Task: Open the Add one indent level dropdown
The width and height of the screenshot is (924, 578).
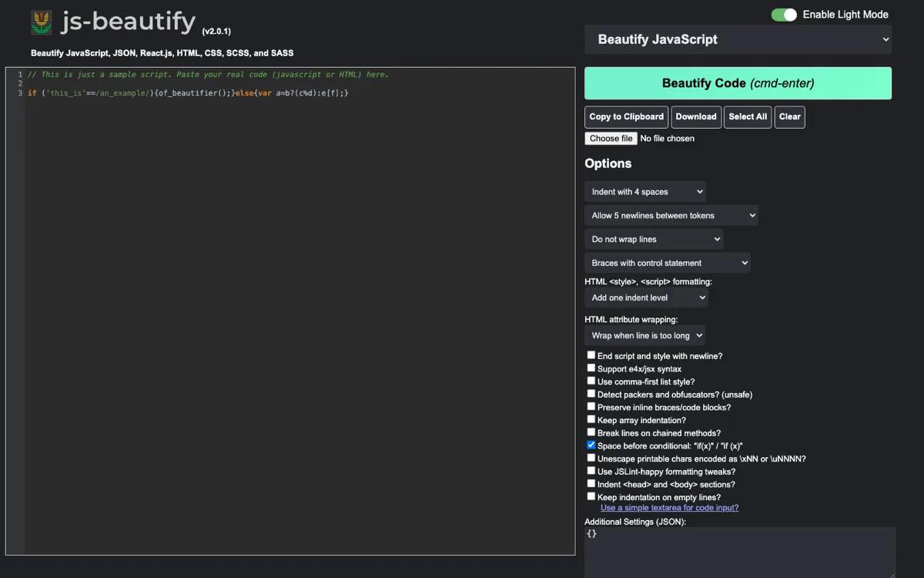Action: point(646,297)
